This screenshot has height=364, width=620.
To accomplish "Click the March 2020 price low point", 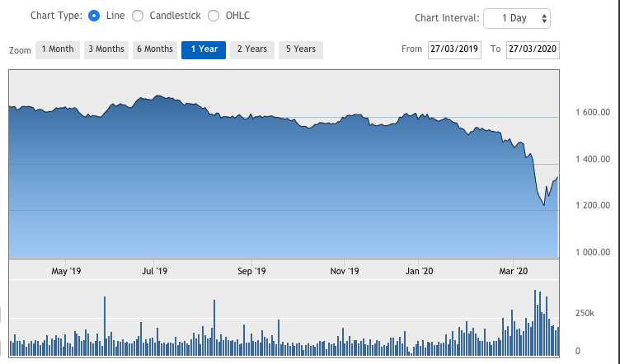I will pos(544,205).
